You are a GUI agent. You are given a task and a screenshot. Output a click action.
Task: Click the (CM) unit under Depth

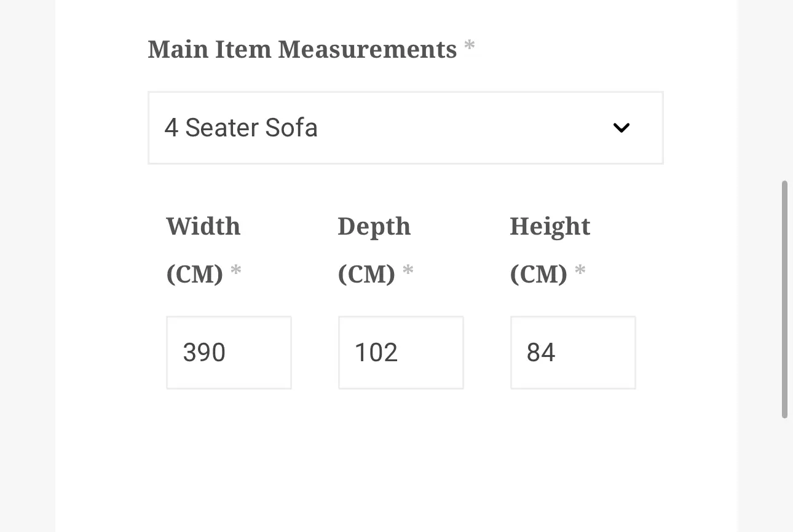366,274
